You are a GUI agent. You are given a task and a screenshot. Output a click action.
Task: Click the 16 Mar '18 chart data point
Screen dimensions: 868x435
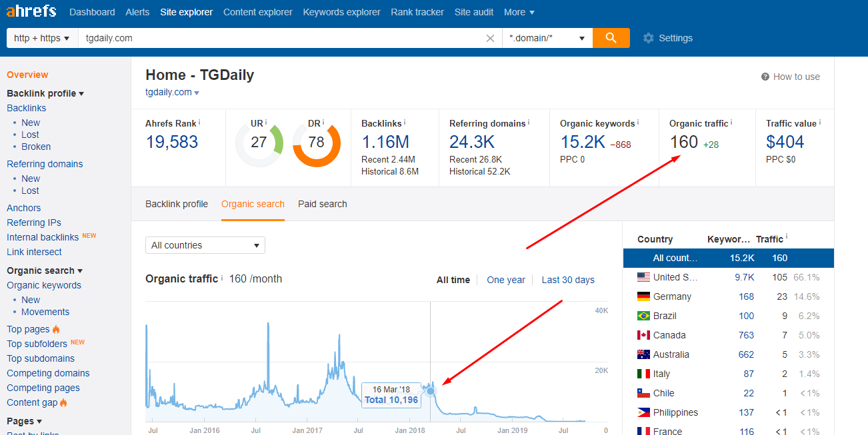(431, 391)
